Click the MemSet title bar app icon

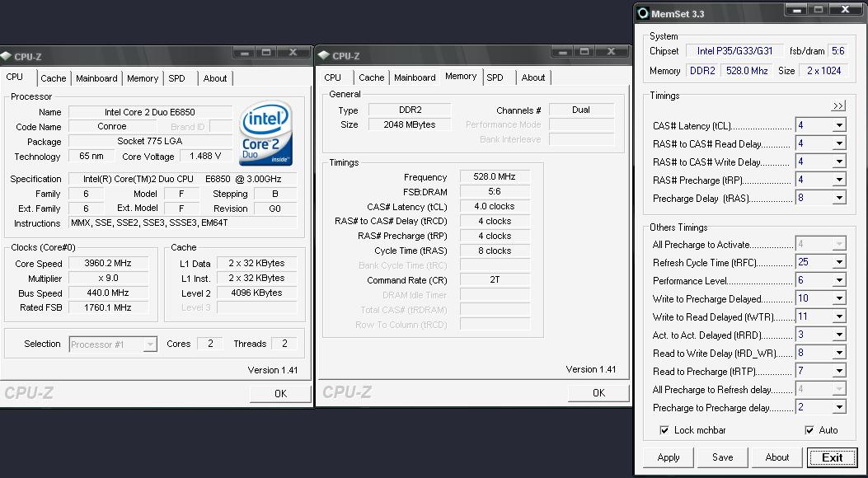coord(643,13)
